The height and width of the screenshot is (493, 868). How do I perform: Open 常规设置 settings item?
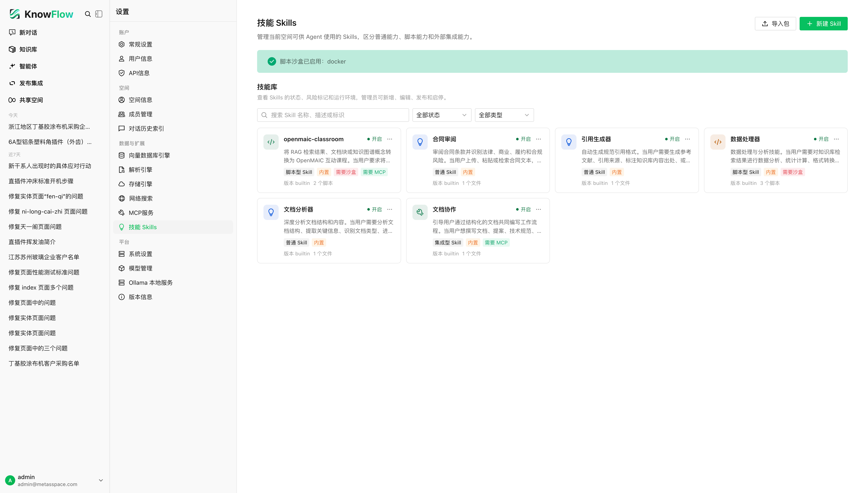[x=173, y=44]
